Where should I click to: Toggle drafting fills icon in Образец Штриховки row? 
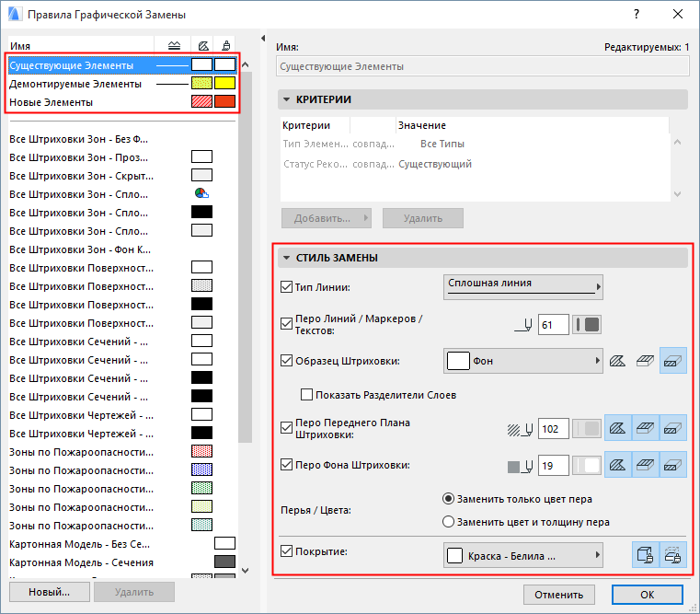click(x=617, y=361)
